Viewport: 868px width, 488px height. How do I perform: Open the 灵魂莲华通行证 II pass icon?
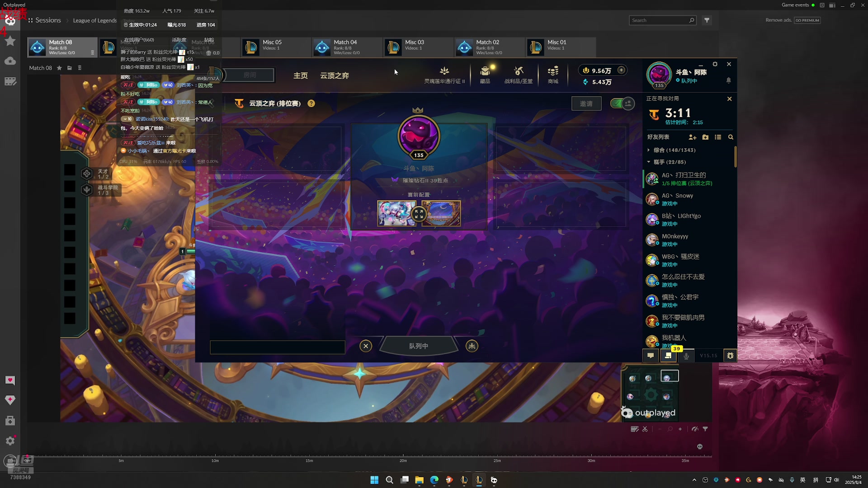coord(444,75)
